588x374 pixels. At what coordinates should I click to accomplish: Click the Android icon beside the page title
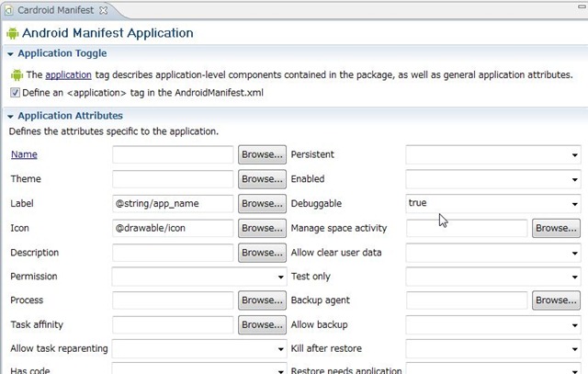[x=12, y=33]
